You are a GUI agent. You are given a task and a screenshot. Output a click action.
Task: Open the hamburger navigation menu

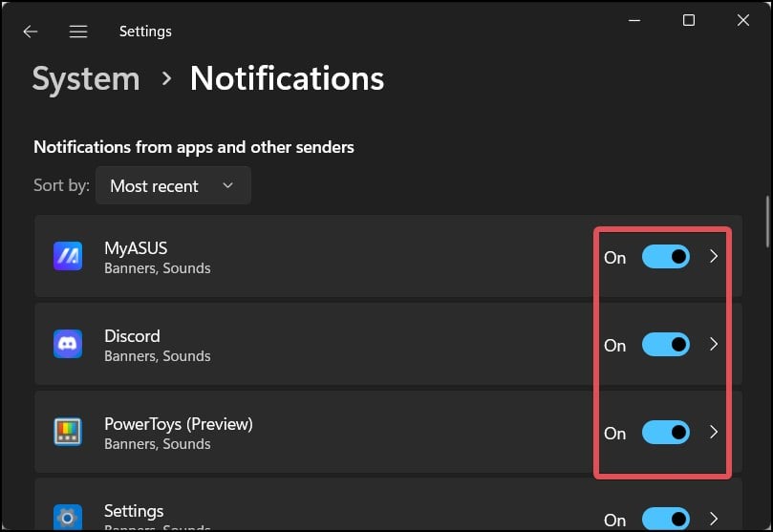click(x=78, y=32)
